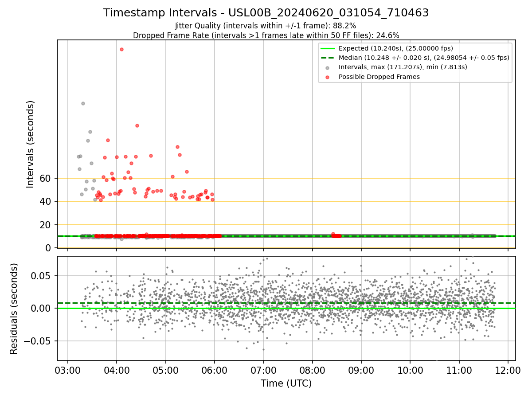
Task: Click the 0 tick label on the intervals axis
Action: (49, 248)
